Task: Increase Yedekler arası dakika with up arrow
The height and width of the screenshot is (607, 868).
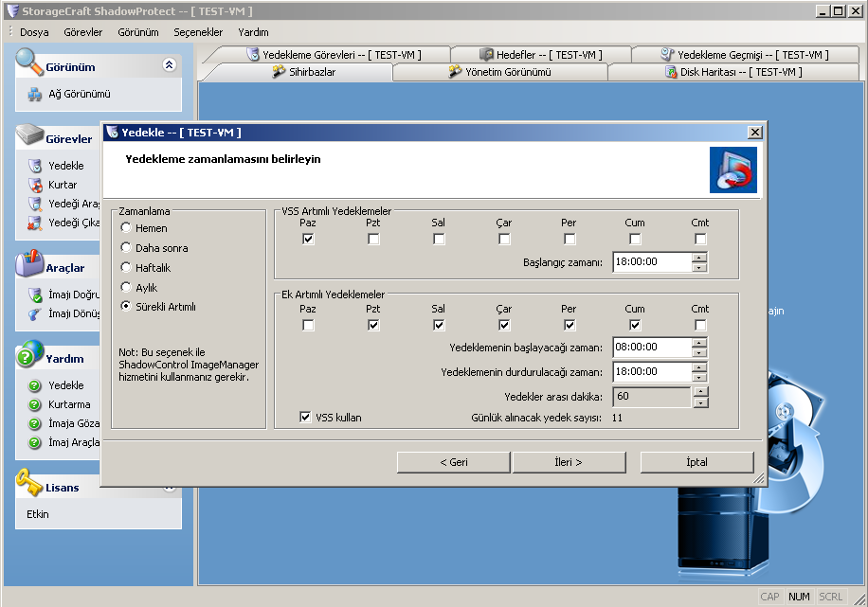Action: click(x=701, y=392)
